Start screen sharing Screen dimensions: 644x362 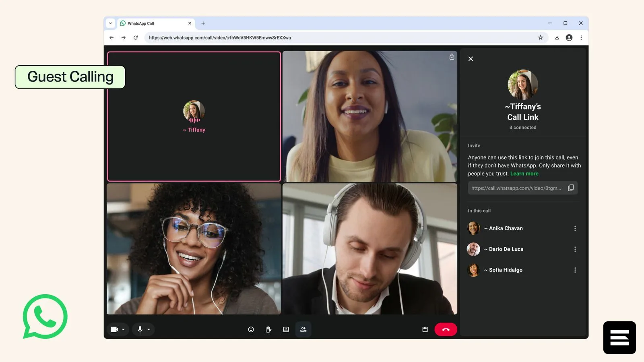coord(286,329)
